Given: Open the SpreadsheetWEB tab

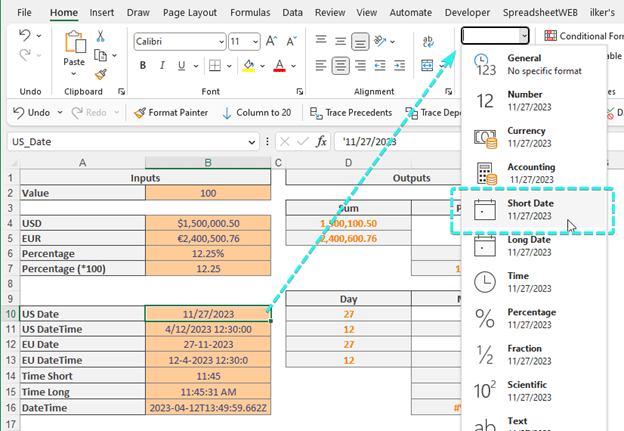Looking at the screenshot, I should pyautogui.click(x=540, y=12).
